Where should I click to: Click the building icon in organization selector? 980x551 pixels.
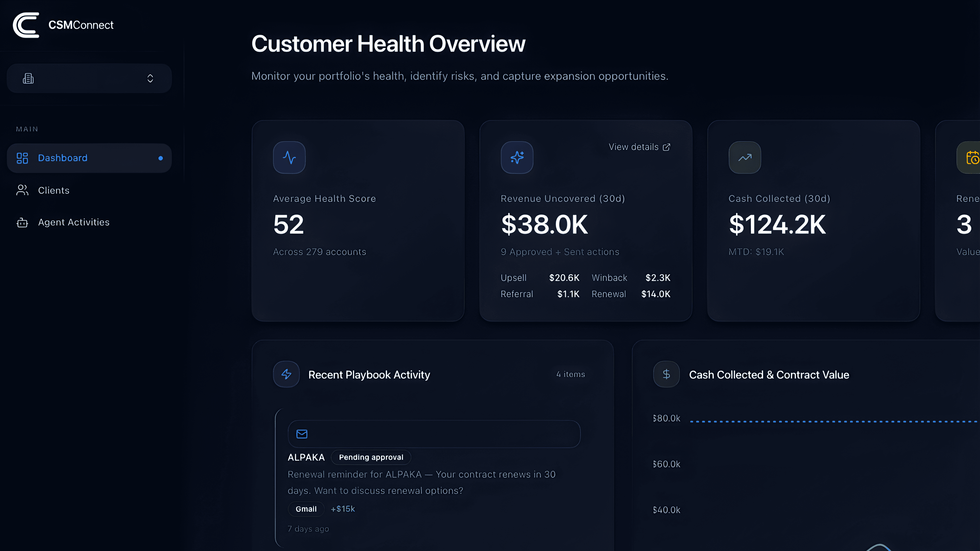(x=28, y=78)
